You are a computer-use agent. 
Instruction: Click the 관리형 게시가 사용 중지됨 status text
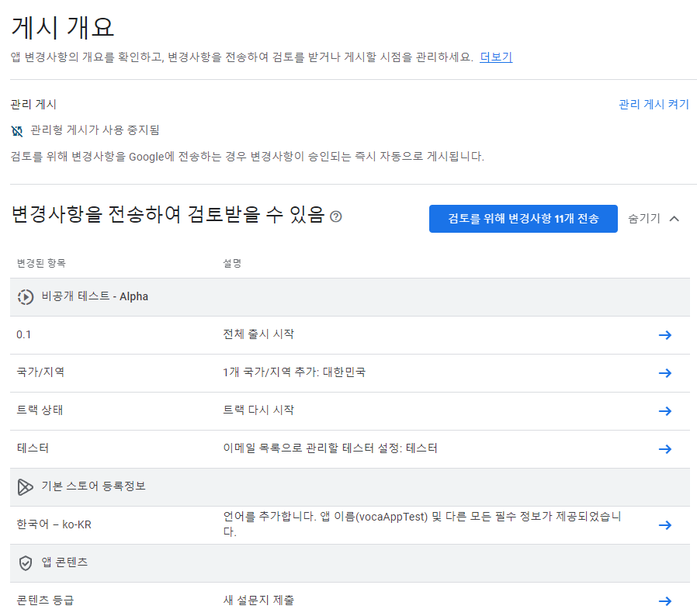[x=95, y=130]
